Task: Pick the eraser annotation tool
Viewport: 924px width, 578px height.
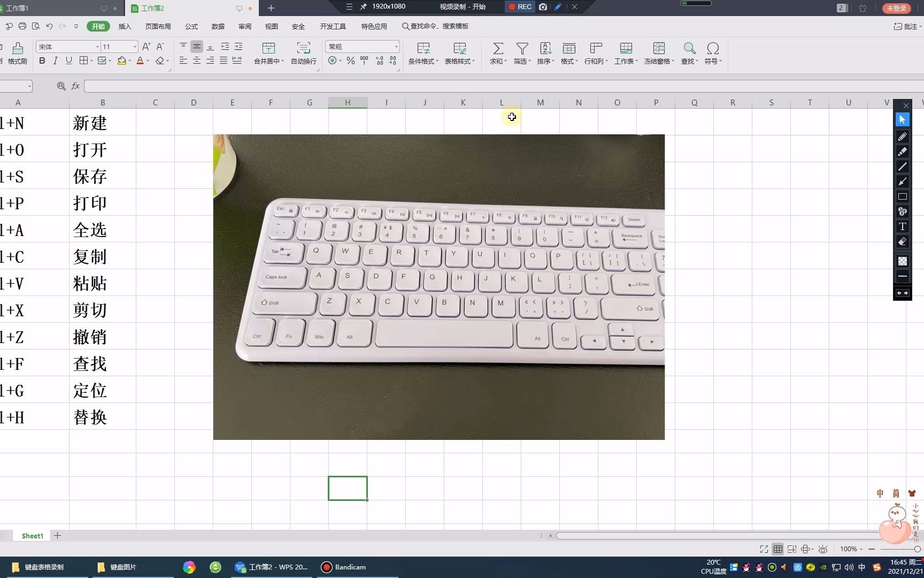Action: [902, 241]
